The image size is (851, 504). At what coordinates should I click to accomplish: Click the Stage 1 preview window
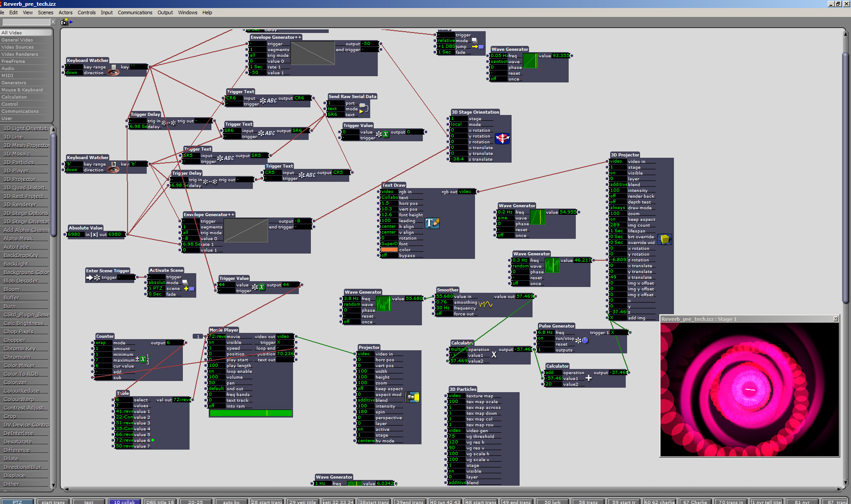749,389
